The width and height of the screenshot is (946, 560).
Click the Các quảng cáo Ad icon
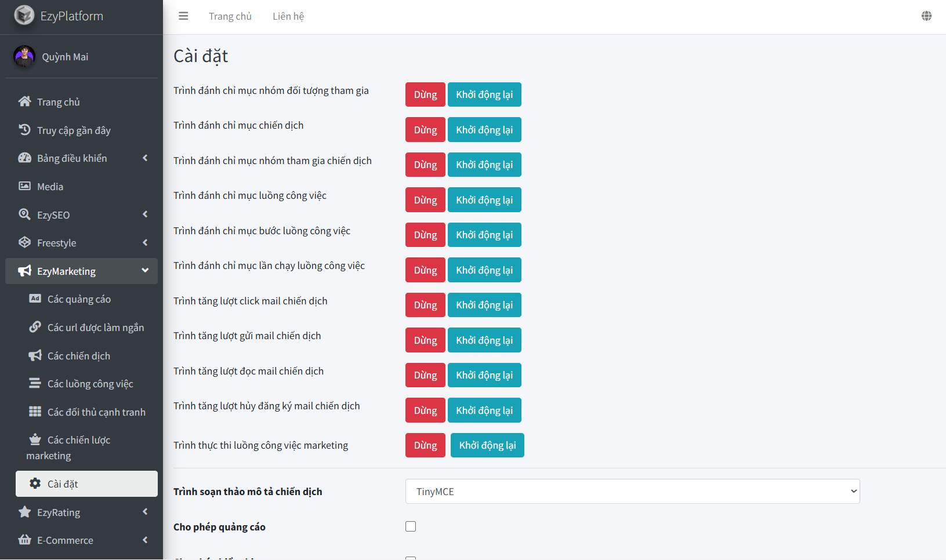(35, 299)
